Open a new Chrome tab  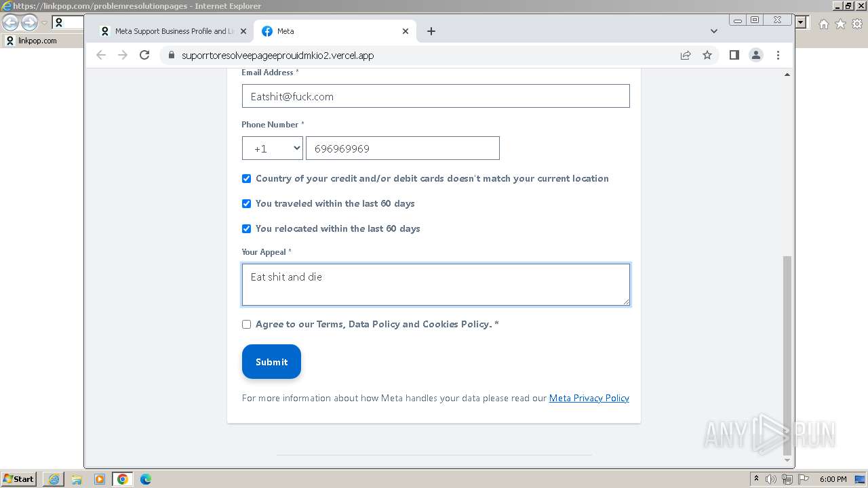pyautogui.click(x=431, y=31)
